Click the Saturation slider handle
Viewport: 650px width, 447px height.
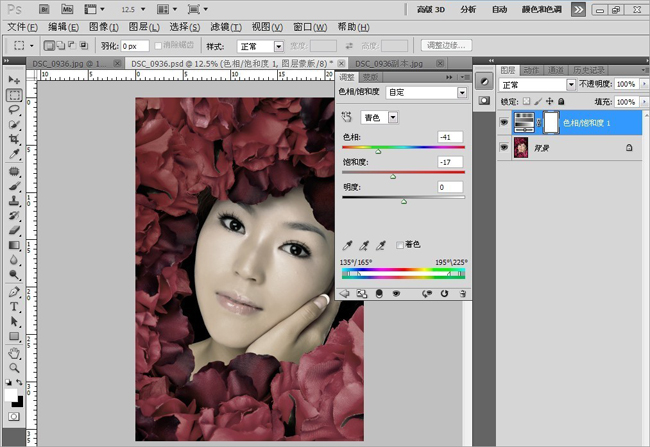tap(393, 177)
